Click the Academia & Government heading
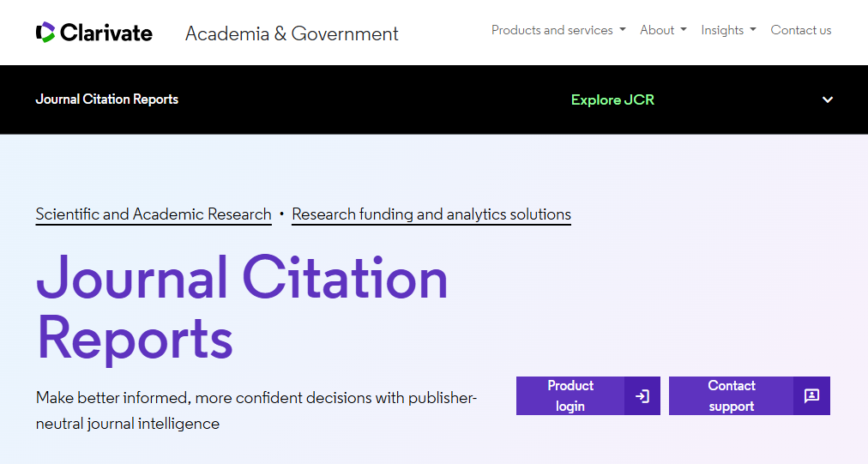868x464 pixels. coord(292,34)
